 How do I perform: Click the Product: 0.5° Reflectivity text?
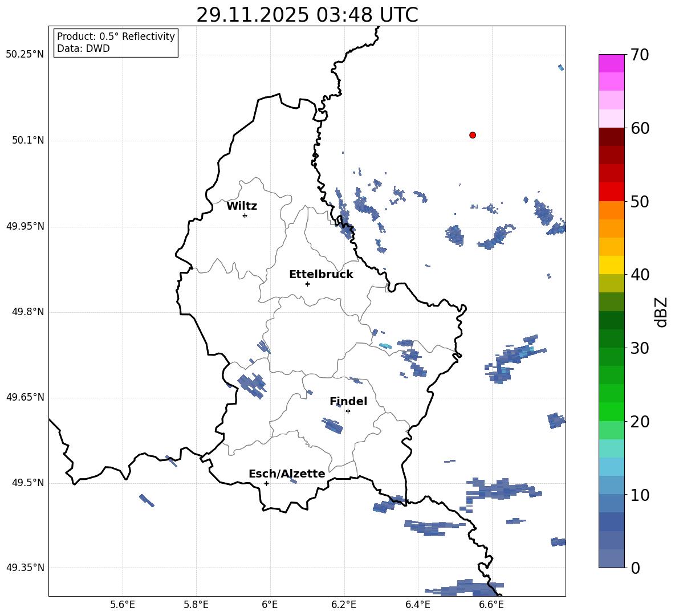click(x=116, y=36)
